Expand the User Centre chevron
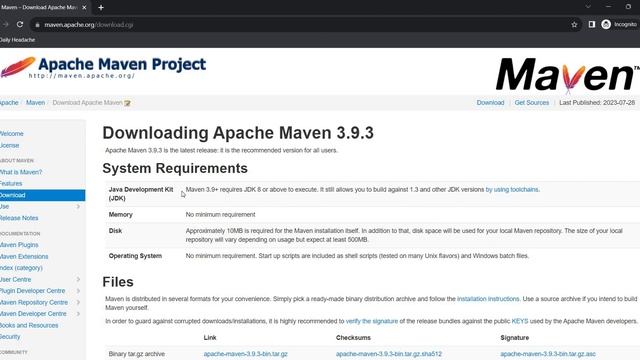The width and height of the screenshot is (640, 360). pyautogui.click(x=78, y=279)
